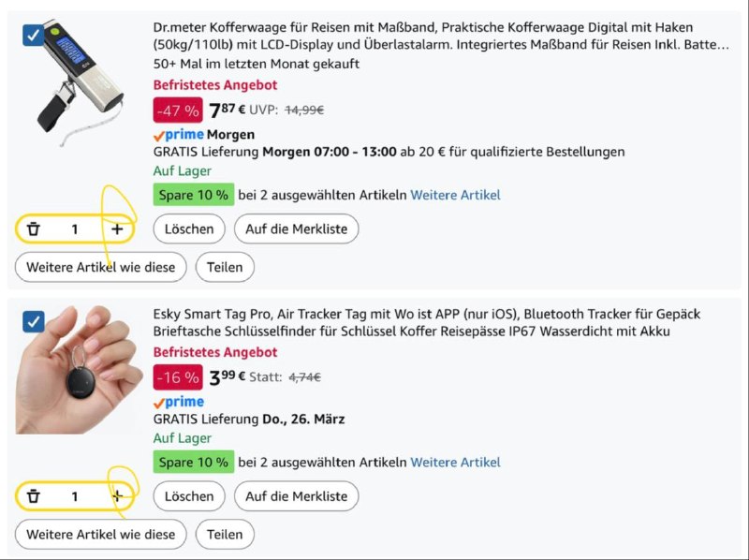Uncheck the Esky Smart Tag Pro checkbox

[34, 322]
